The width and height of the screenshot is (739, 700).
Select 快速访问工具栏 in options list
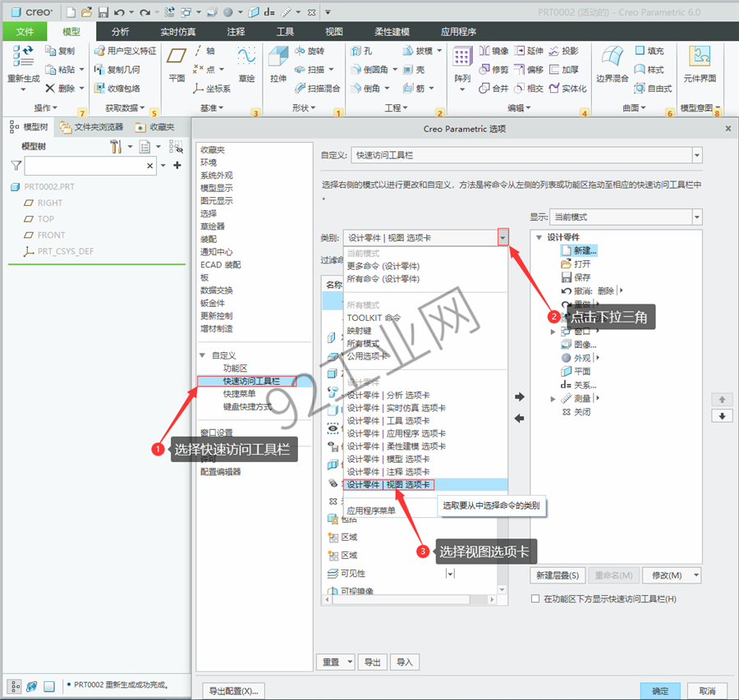pyautogui.click(x=251, y=381)
